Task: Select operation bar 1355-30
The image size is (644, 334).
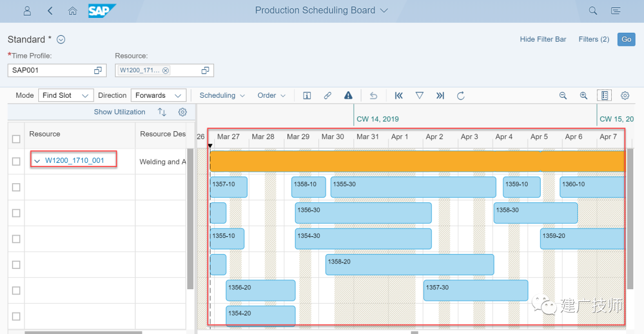Action: click(413, 187)
